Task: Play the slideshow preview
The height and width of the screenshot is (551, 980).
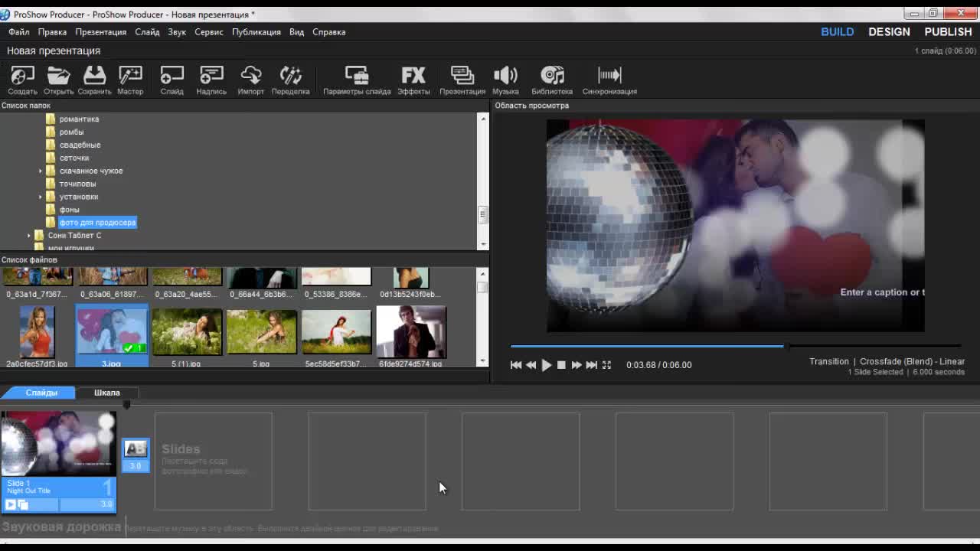Action: pyautogui.click(x=546, y=365)
